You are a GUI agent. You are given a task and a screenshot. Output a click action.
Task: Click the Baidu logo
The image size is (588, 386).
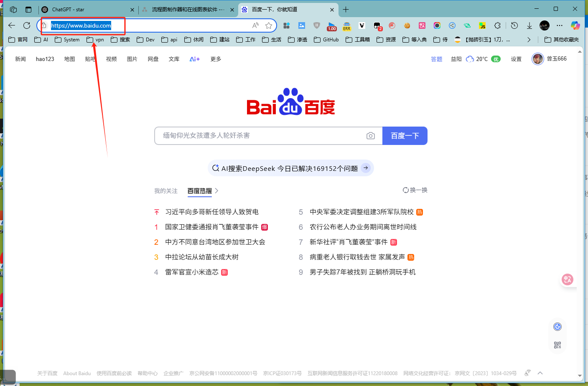tap(291, 102)
